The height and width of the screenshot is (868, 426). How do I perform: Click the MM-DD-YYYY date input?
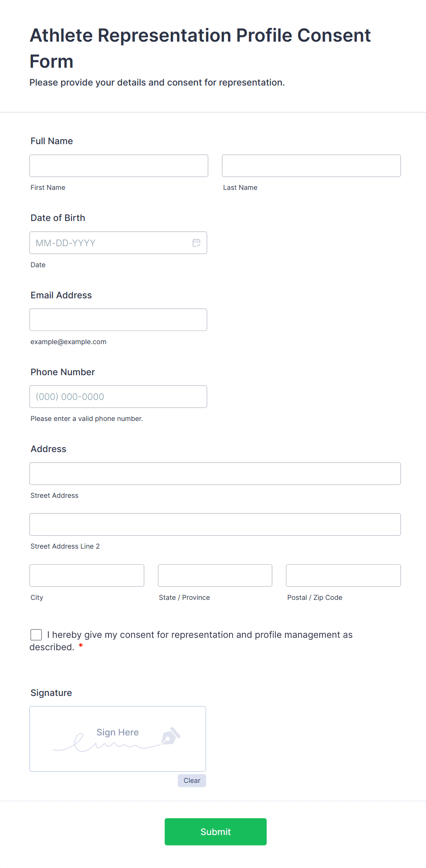coord(110,243)
